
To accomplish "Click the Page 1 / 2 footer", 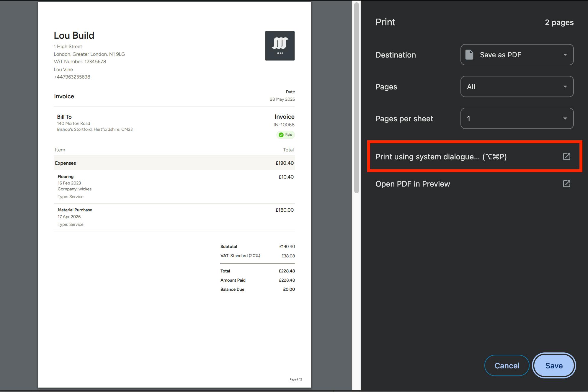I will 295,379.
